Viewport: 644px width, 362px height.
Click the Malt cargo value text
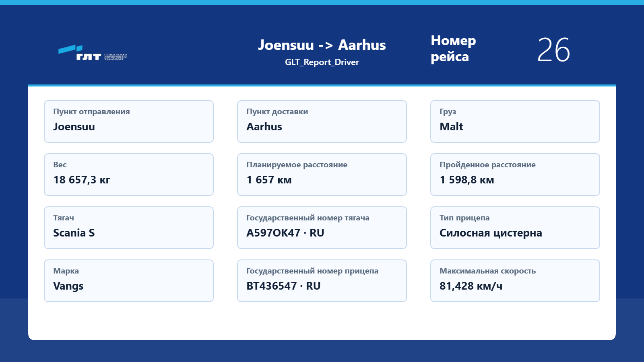[x=451, y=127]
